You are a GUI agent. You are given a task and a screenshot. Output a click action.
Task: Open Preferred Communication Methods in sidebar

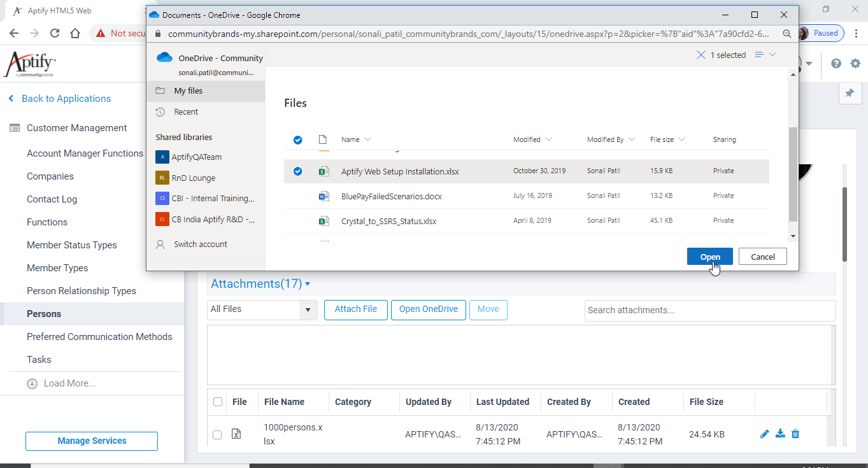[99, 337]
